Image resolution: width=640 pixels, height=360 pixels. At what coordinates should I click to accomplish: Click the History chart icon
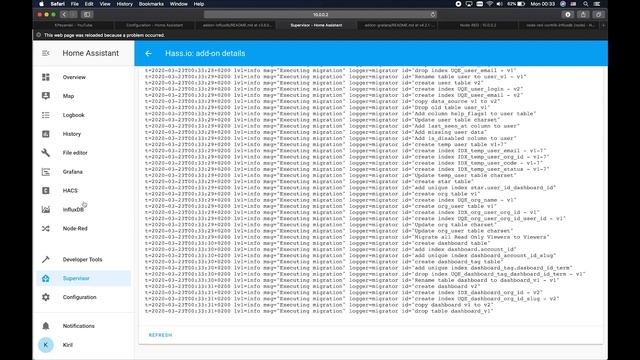[x=46, y=134]
